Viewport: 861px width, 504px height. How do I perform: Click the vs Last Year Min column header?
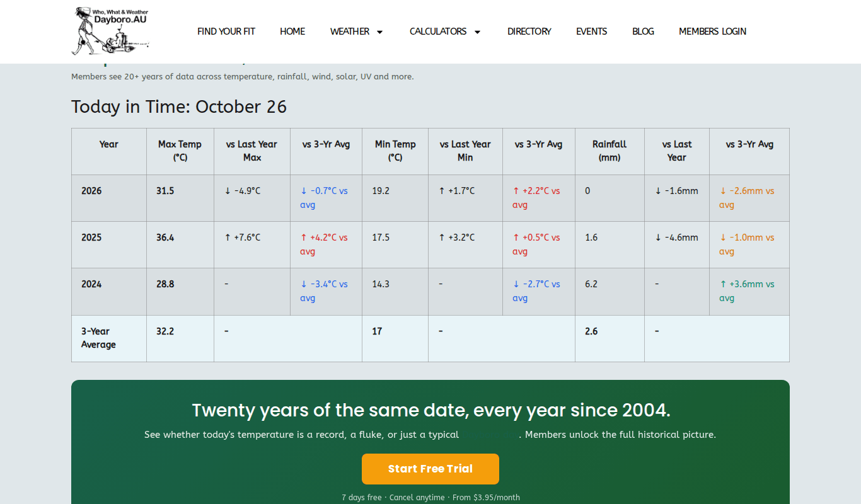[x=465, y=151]
